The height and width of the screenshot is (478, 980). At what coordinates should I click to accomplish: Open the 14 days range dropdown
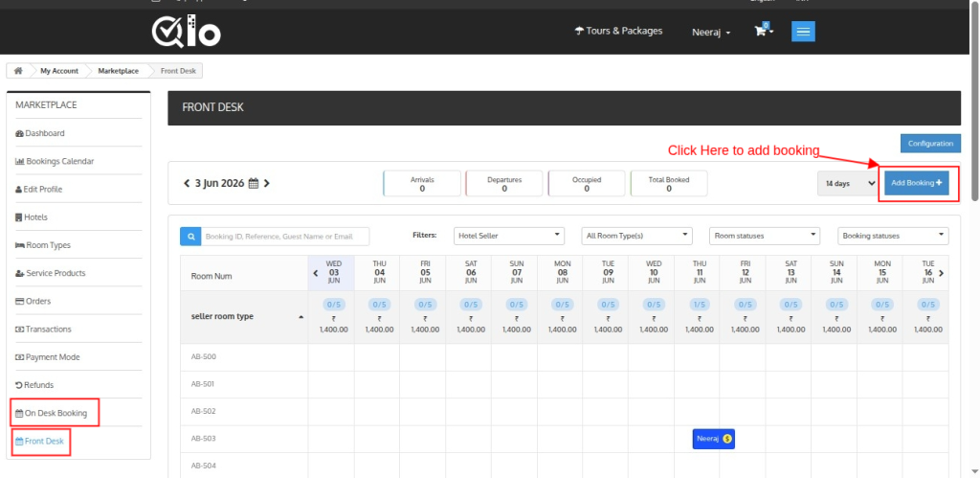pos(849,183)
